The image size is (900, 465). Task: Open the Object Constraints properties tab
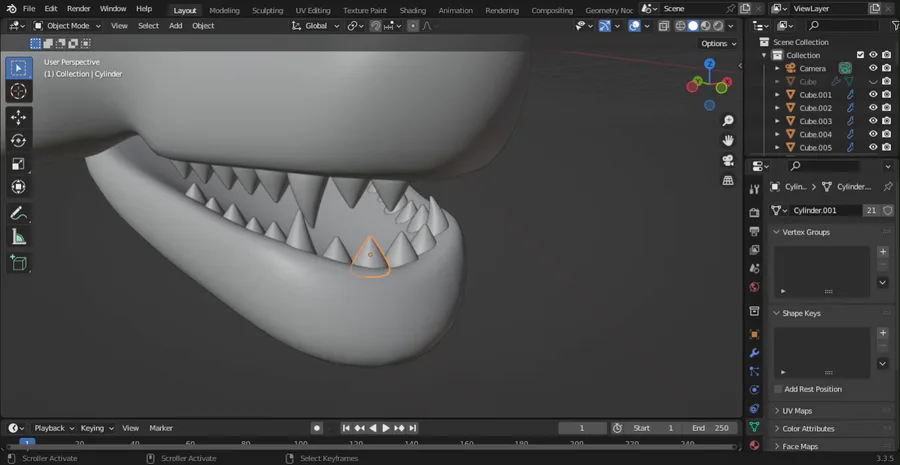coord(755,408)
